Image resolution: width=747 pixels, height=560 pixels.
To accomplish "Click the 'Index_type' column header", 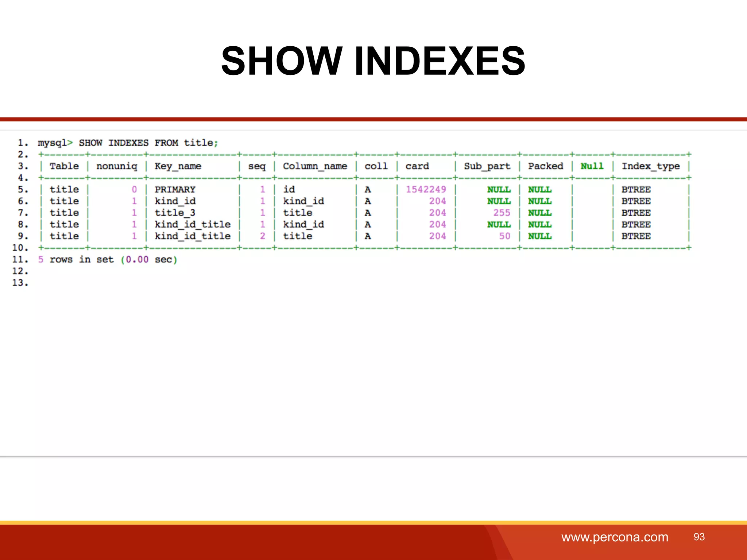I will (x=651, y=166).
